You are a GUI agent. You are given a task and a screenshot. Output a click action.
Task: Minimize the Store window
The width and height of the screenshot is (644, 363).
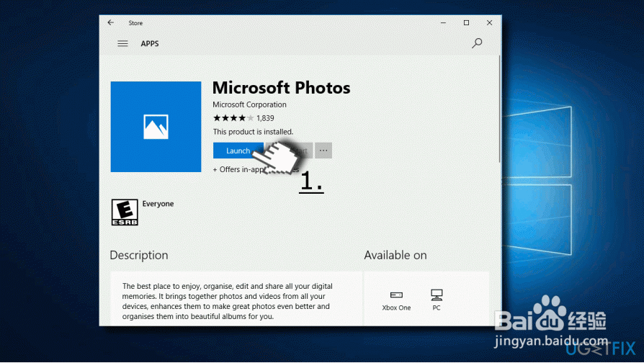443,22
